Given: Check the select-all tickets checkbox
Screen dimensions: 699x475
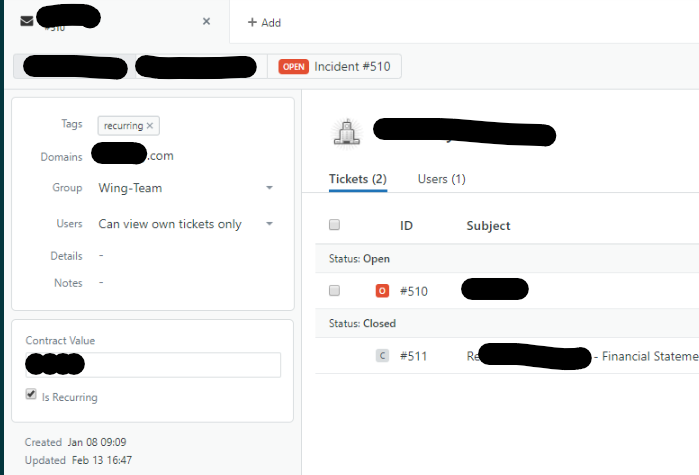Looking at the screenshot, I should [334, 225].
